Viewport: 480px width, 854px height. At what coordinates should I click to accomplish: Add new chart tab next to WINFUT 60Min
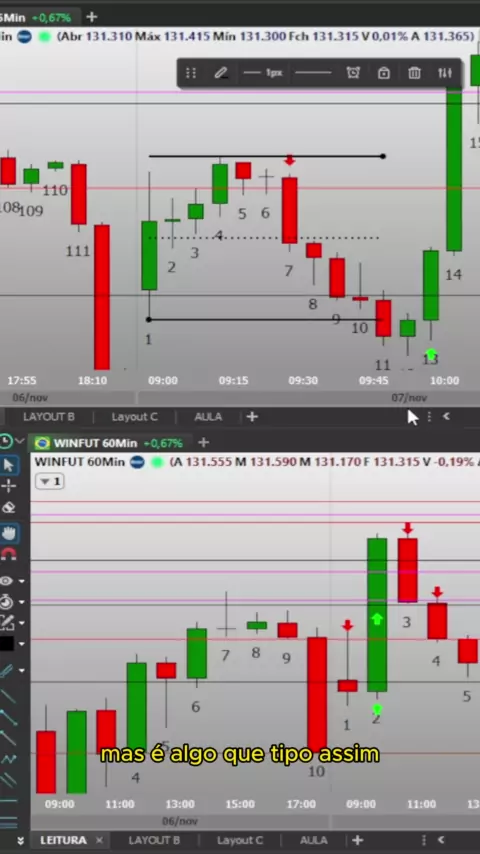(x=203, y=442)
